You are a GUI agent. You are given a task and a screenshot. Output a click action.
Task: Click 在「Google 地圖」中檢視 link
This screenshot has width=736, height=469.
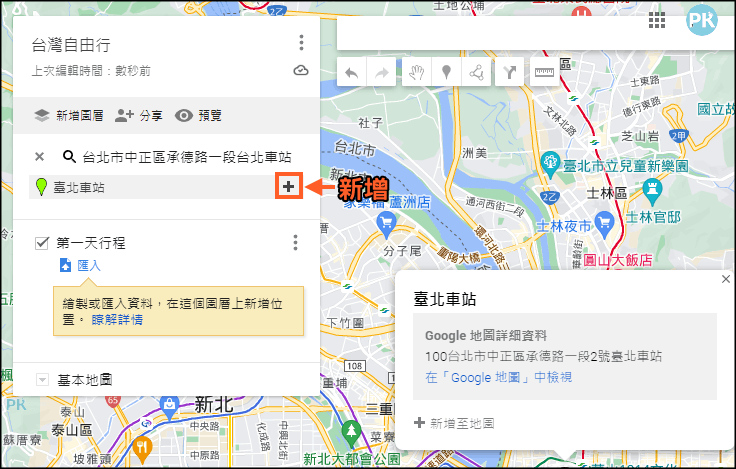click(498, 377)
